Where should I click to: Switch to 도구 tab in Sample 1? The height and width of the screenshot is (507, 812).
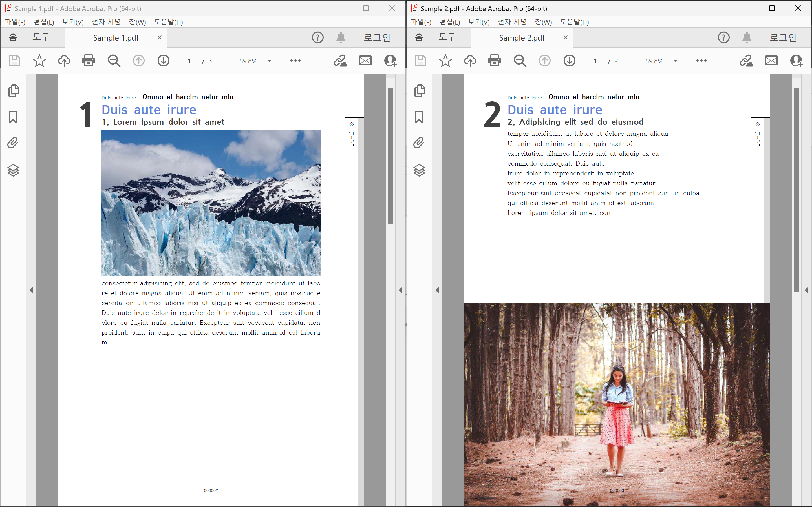pos(41,37)
